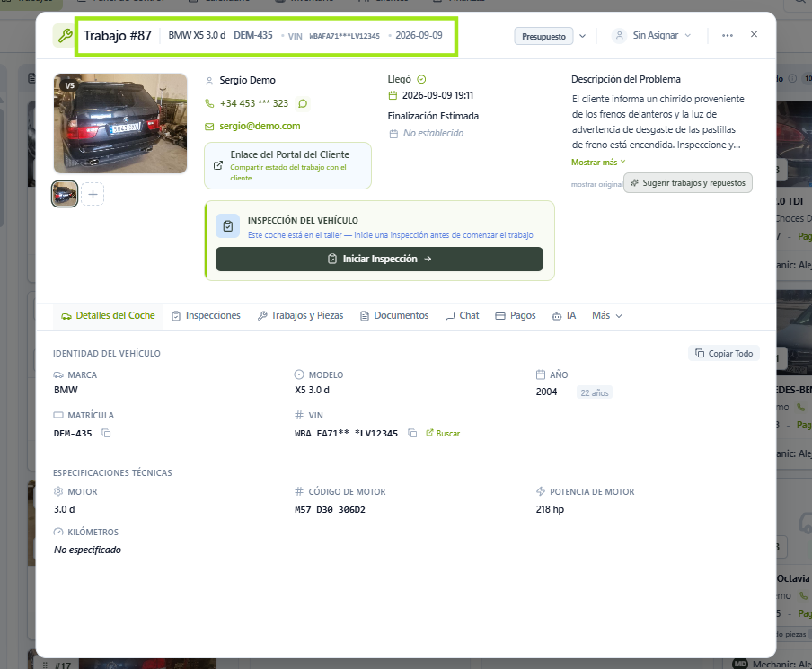Viewport: 812px width, 669px height.
Task: Click the phone number +34 453 *** 323
Action: tap(253, 103)
